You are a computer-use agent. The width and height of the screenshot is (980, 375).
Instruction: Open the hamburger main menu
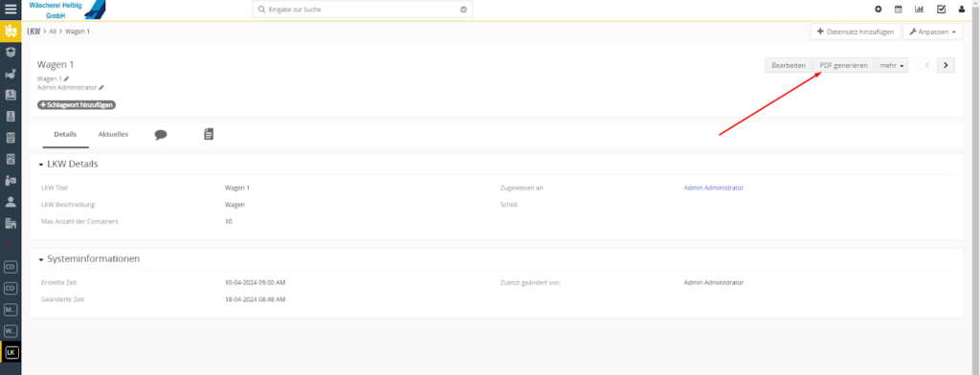11,10
